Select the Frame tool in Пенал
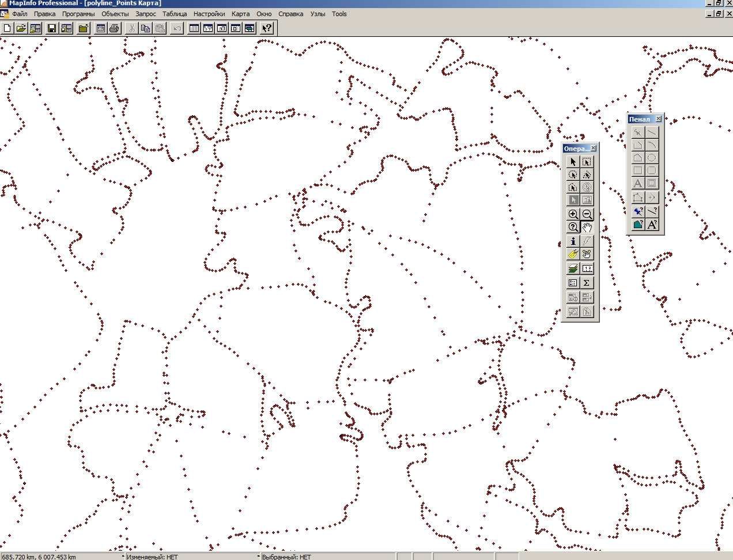Viewport: 733px width, 560px height. coord(651,183)
